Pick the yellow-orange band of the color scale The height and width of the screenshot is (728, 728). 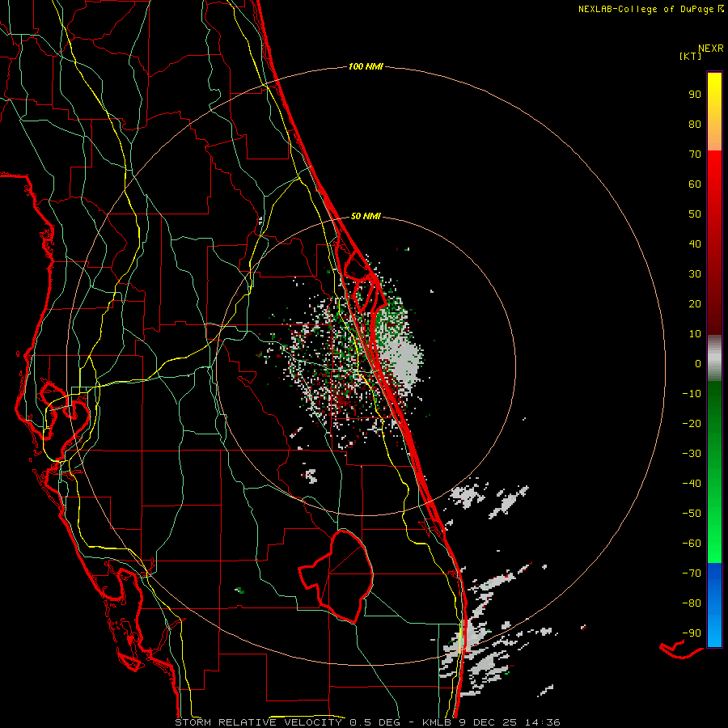point(714,112)
